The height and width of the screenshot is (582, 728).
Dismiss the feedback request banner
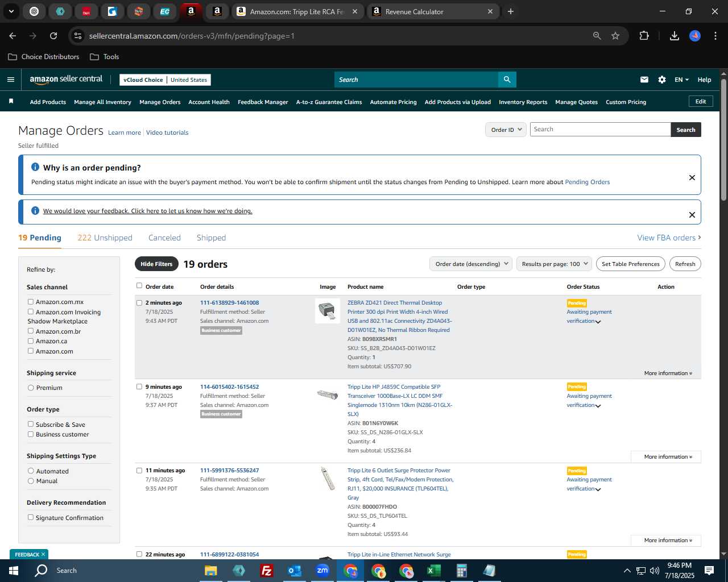[692, 215]
